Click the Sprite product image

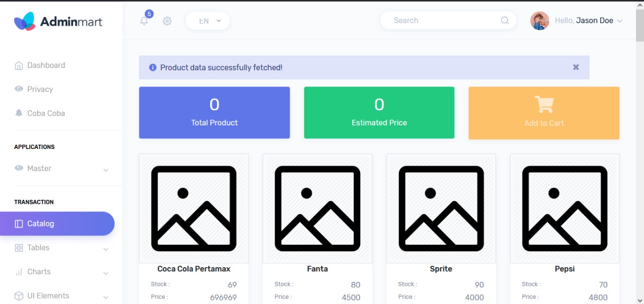click(441, 208)
